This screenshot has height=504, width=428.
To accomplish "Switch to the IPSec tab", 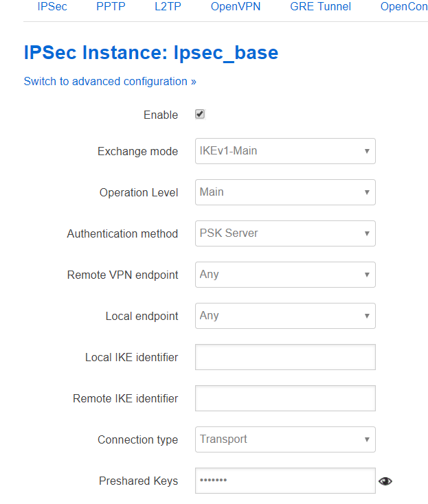I will tap(52, 7).
